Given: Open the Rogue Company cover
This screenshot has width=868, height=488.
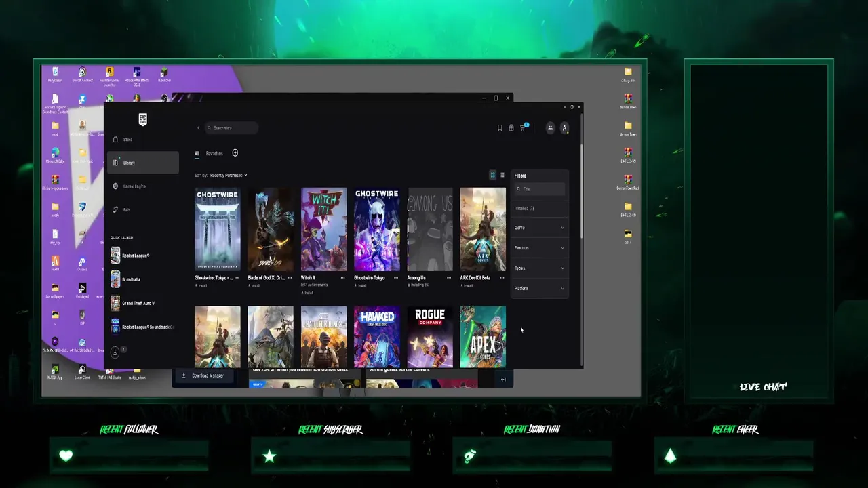Looking at the screenshot, I should 430,337.
